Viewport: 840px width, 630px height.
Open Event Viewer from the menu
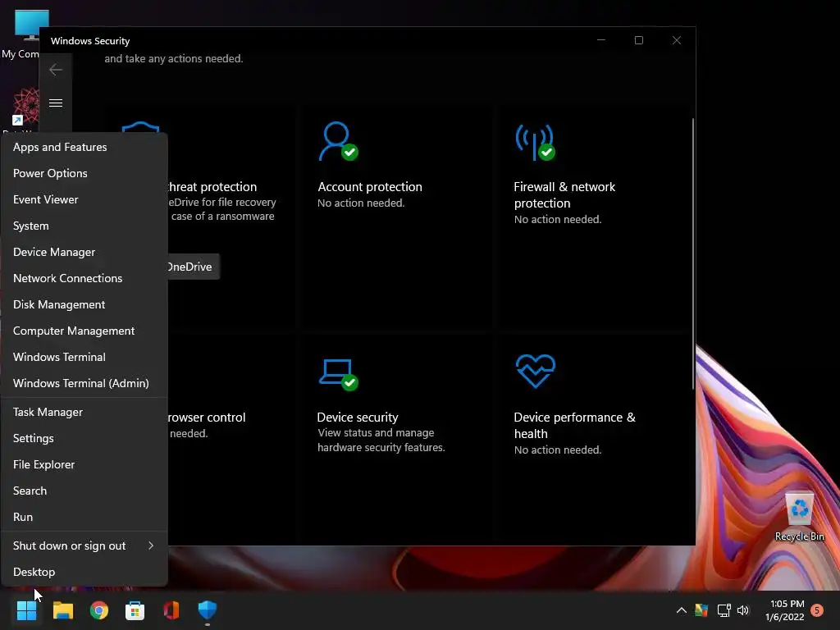pos(84,199)
